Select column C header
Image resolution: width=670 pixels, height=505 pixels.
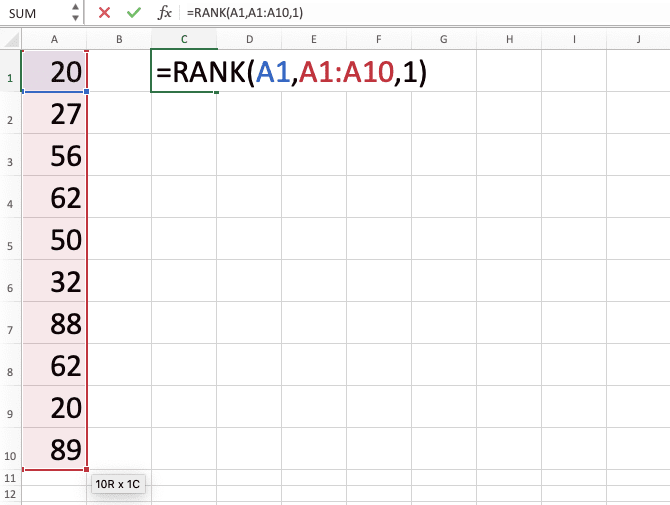(x=184, y=39)
